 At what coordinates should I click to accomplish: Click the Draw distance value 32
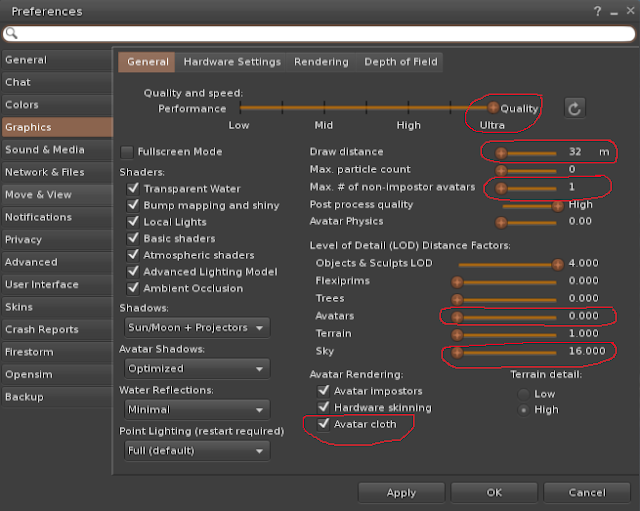tap(575, 152)
